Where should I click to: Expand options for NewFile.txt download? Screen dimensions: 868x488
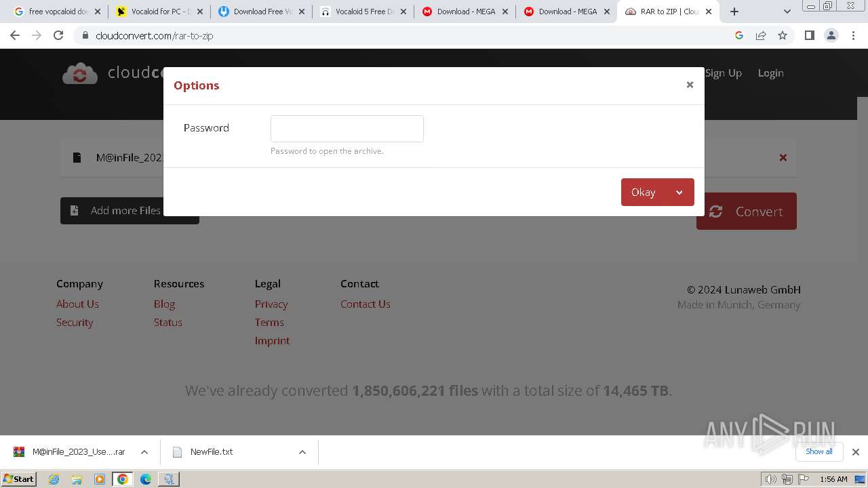pyautogui.click(x=302, y=452)
